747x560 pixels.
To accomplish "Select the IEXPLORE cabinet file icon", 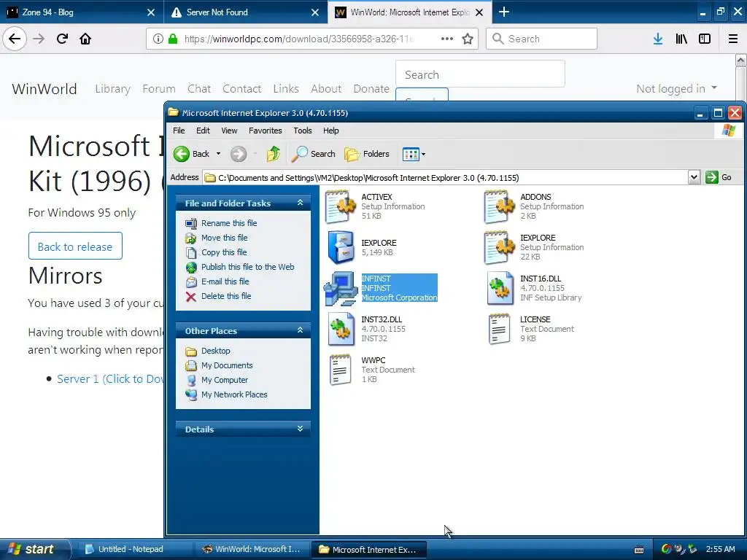I will point(341,247).
